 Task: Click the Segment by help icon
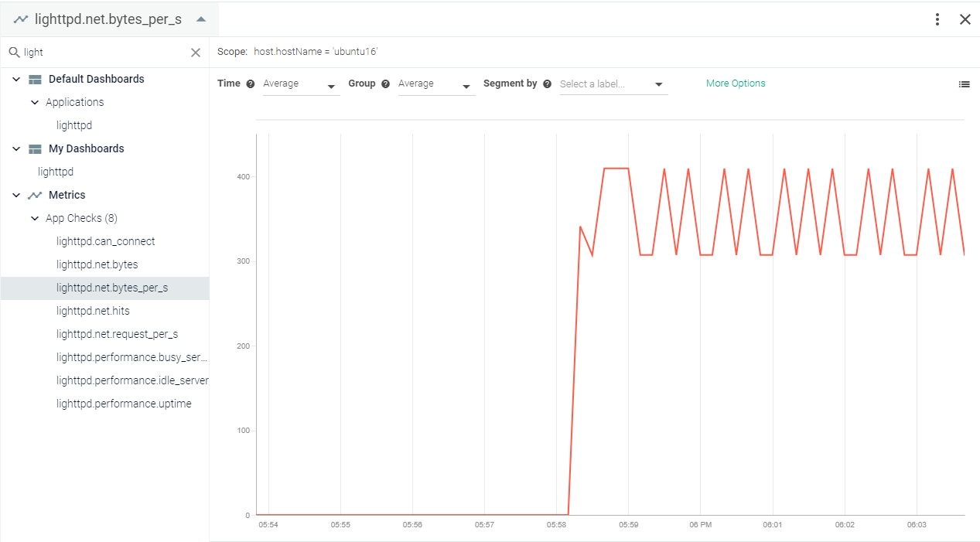(x=547, y=84)
